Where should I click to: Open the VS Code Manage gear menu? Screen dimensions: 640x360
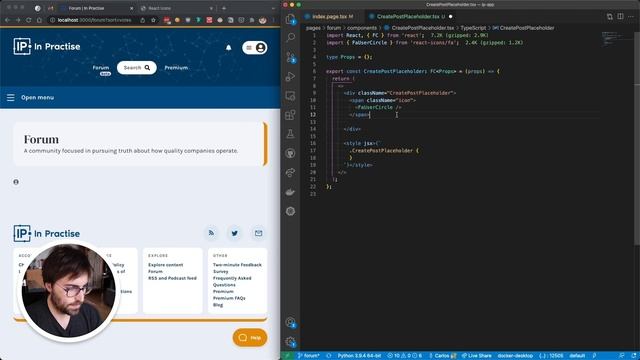pyautogui.click(x=290, y=342)
